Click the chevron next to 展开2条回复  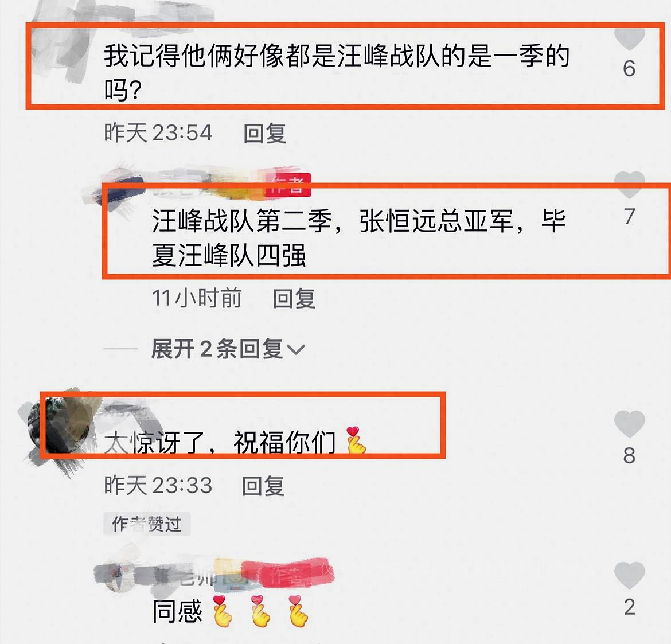coord(296,350)
